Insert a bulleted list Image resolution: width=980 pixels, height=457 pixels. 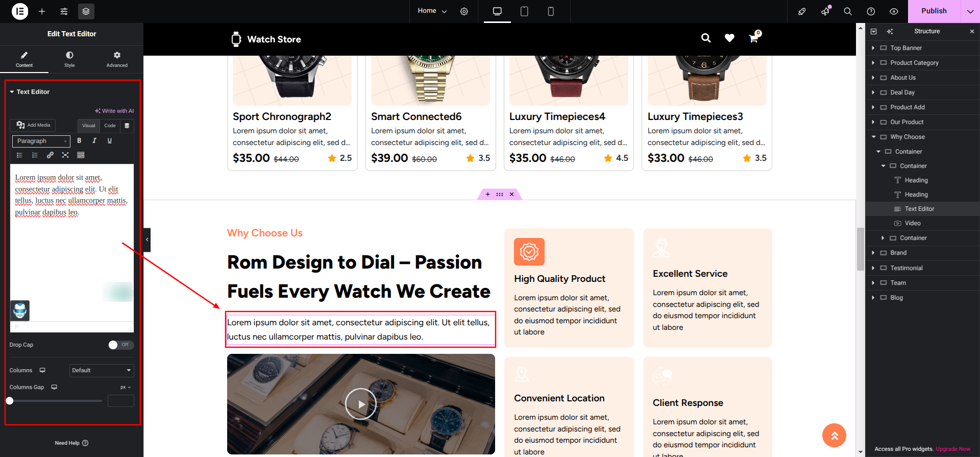19,155
